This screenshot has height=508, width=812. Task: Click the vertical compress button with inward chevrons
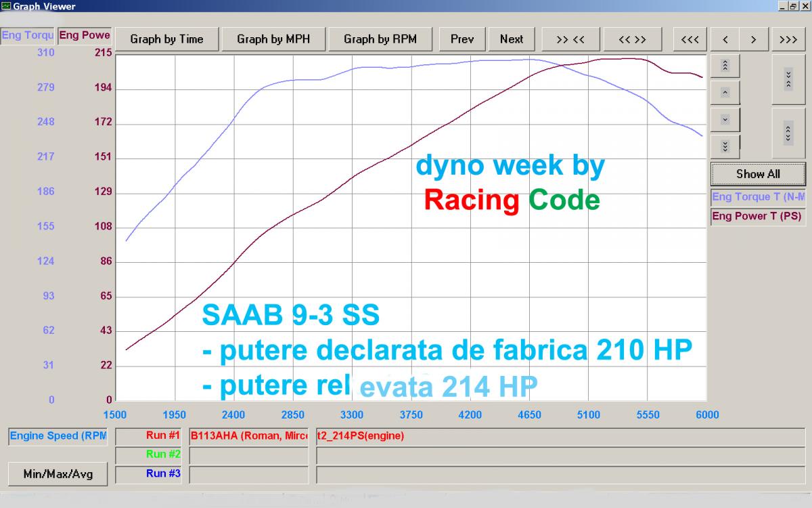pyautogui.click(x=788, y=79)
